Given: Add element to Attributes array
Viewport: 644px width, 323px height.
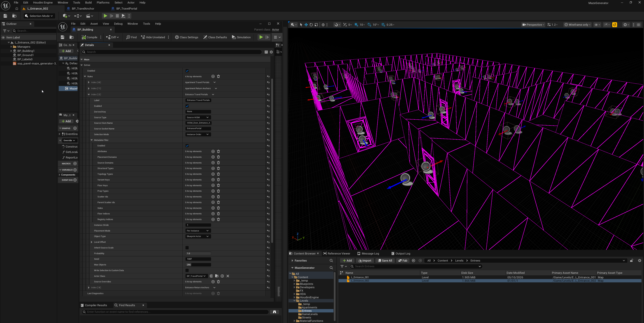Looking at the screenshot, I should (213, 151).
